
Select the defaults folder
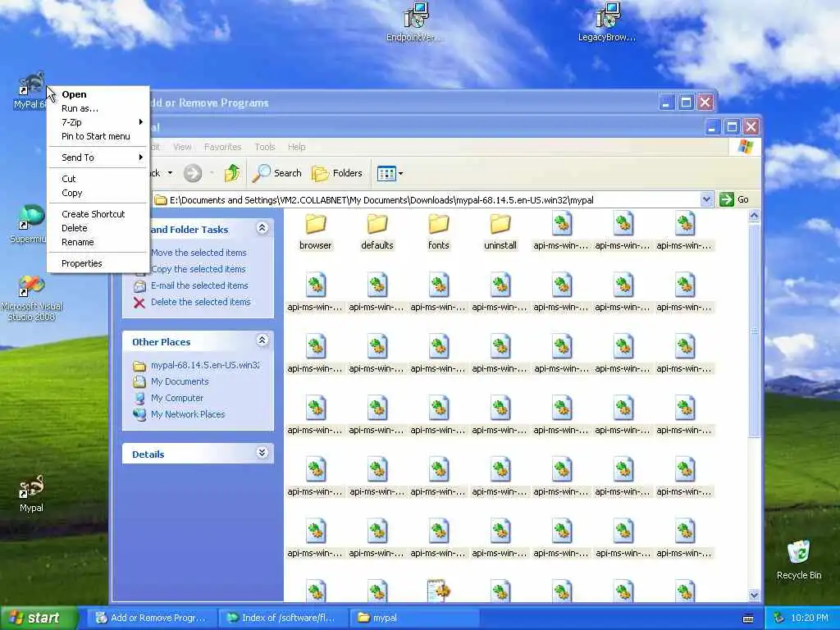[377, 232]
